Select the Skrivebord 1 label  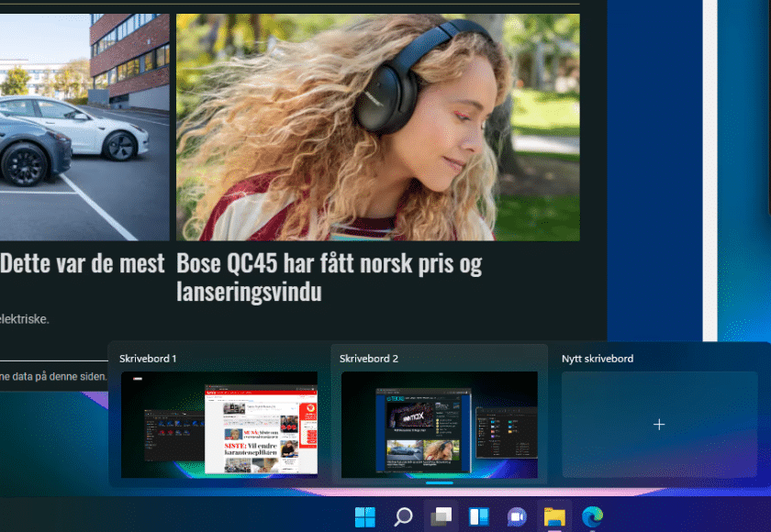click(148, 359)
